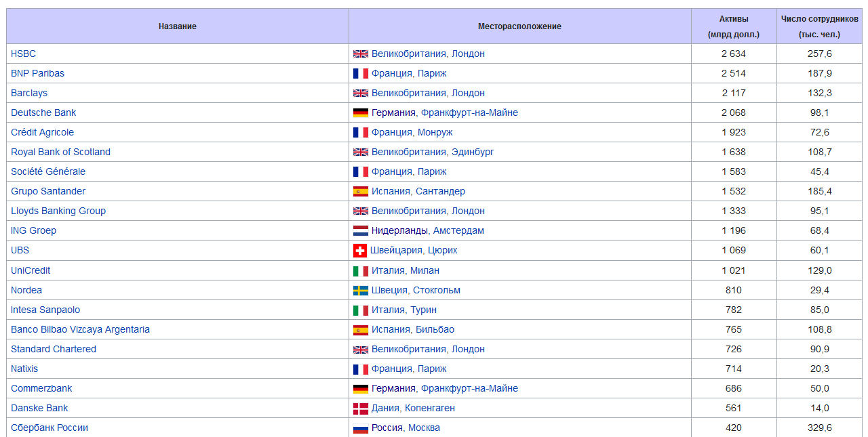Click the German flag in the Deutsche Bank row
The height and width of the screenshot is (437, 868).
click(361, 112)
